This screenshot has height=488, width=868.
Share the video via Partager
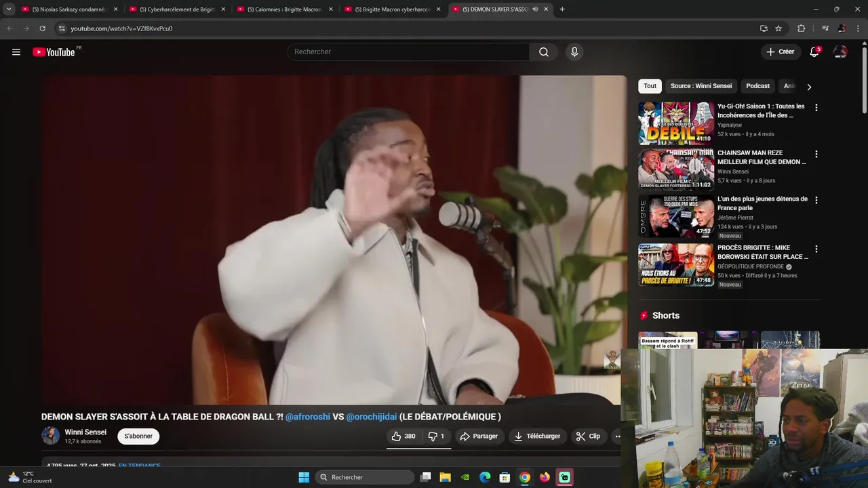pyautogui.click(x=479, y=436)
